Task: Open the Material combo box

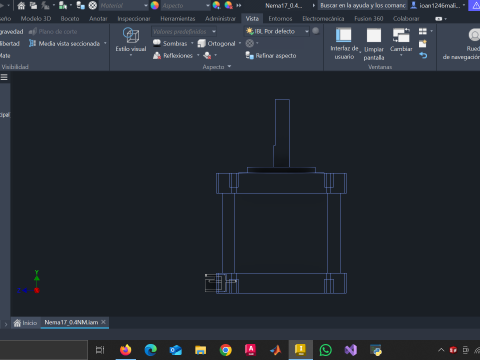Action: [124, 5]
